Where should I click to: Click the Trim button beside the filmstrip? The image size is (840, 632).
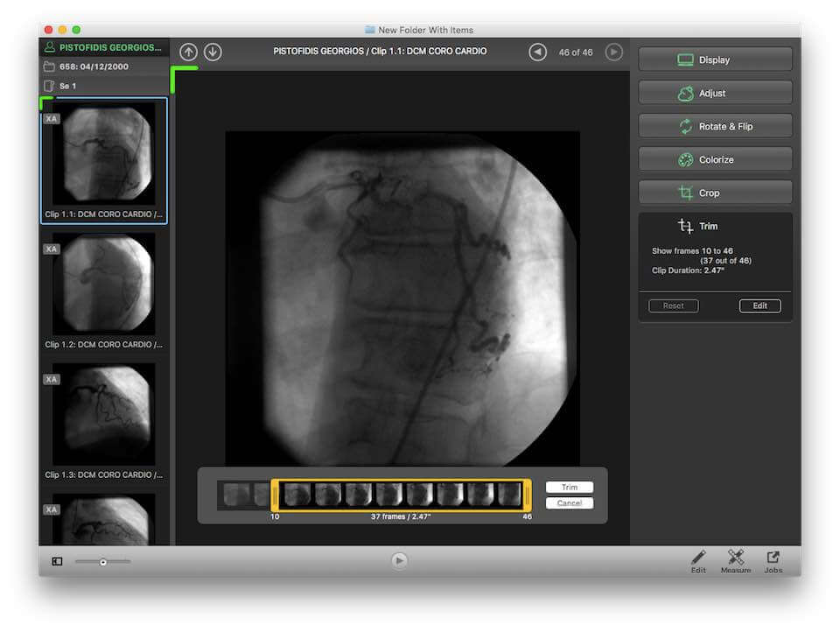click(x=569, y=488)
